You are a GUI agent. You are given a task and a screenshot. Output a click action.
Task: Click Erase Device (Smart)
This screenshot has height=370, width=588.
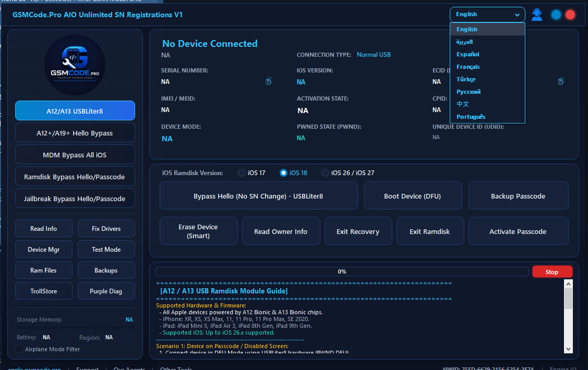(x=198, y=231)
